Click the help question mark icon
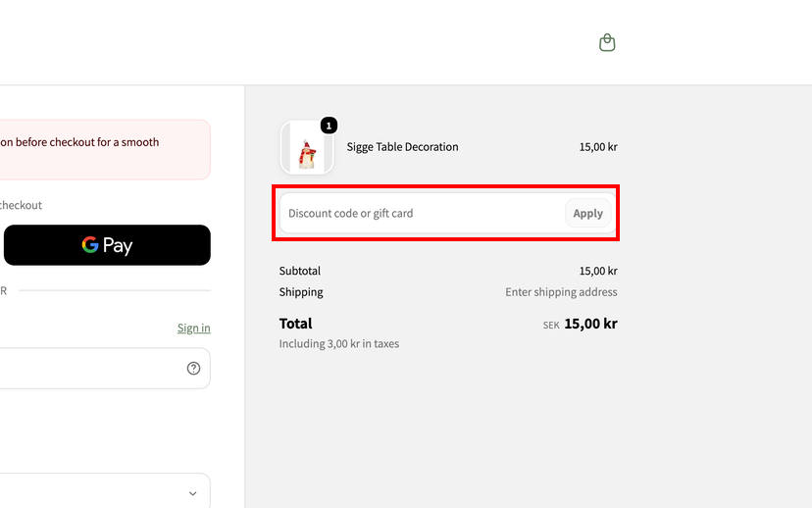 coord(193,368)
